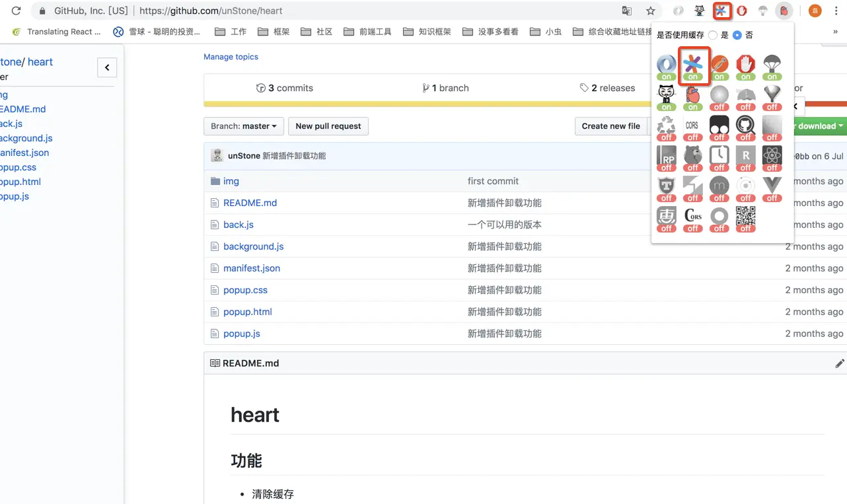The width and height of the screenshot is (847, 504).
Task: Open the 雪球 bookmark
Action: [157, 32]
